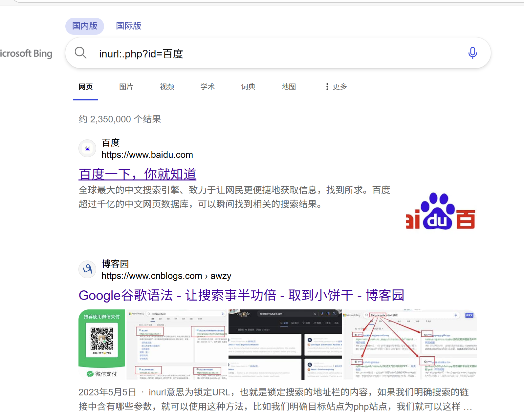This screenshot has width=524, height=420.
Task: Click the Baidu logo image
Action: (x=441, y=211)
